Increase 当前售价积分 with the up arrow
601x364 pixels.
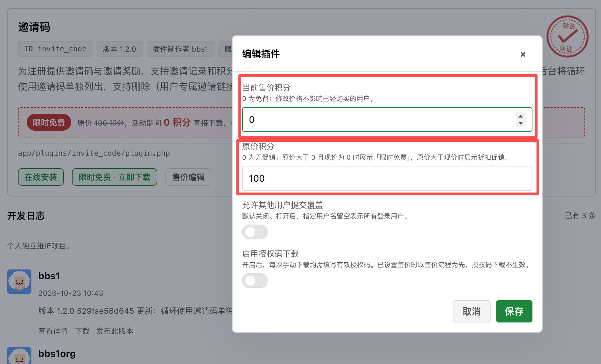521,116
